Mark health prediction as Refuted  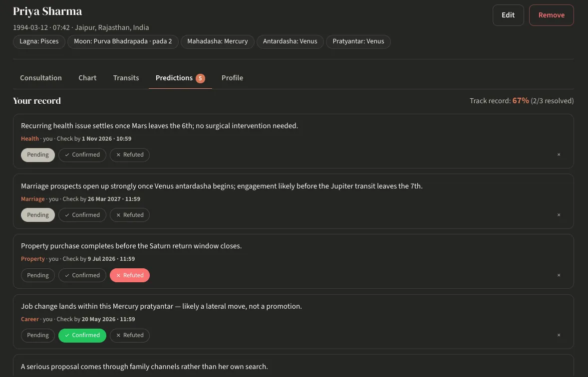point(130,155)
